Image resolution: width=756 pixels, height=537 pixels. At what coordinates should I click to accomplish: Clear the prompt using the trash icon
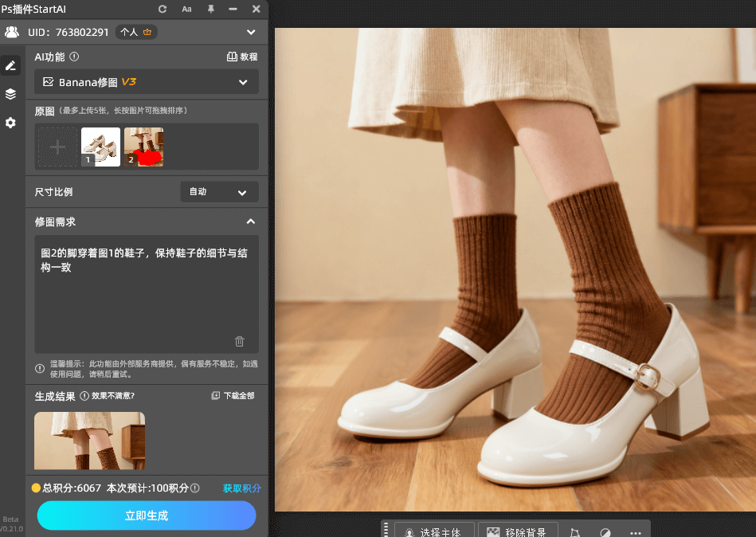click(x=239, y=341)
